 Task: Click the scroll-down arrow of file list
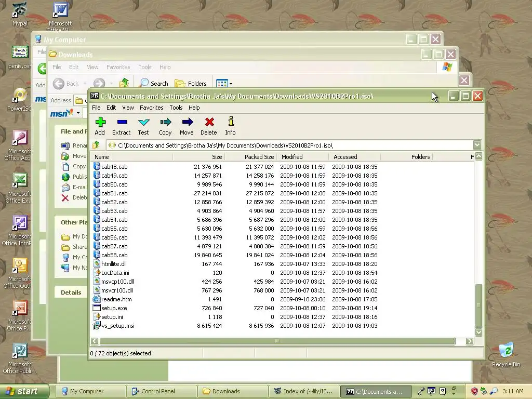tap(478, 332)
